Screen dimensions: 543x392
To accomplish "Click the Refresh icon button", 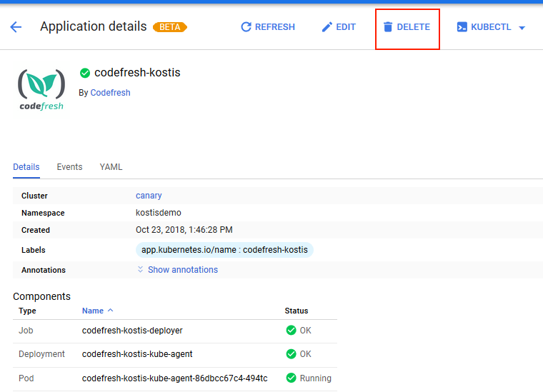I will [x=246, y=27].
